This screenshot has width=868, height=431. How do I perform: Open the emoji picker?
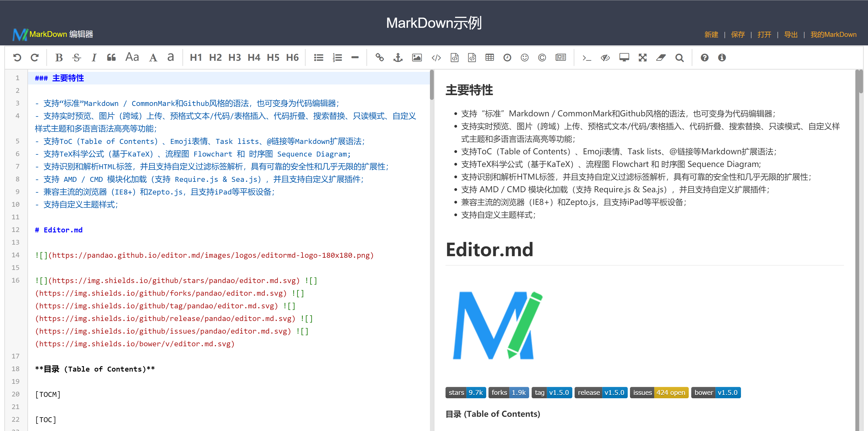(x=524, y=57)
